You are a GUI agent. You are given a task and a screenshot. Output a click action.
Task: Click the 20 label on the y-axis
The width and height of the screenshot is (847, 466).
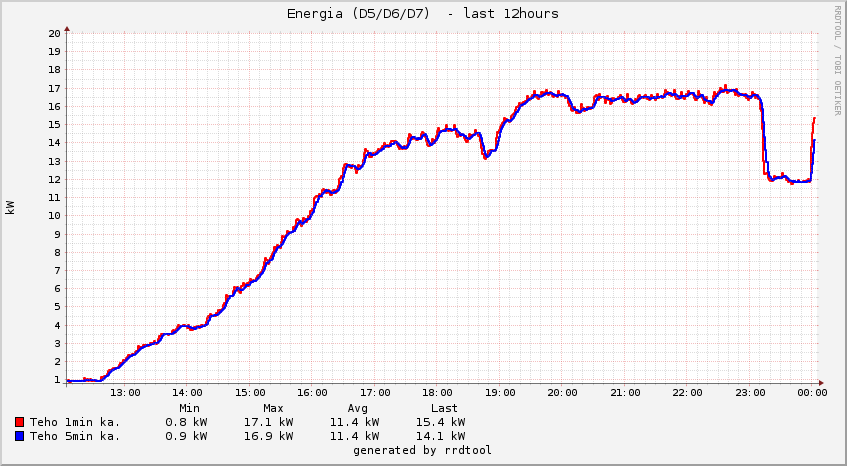55,33
